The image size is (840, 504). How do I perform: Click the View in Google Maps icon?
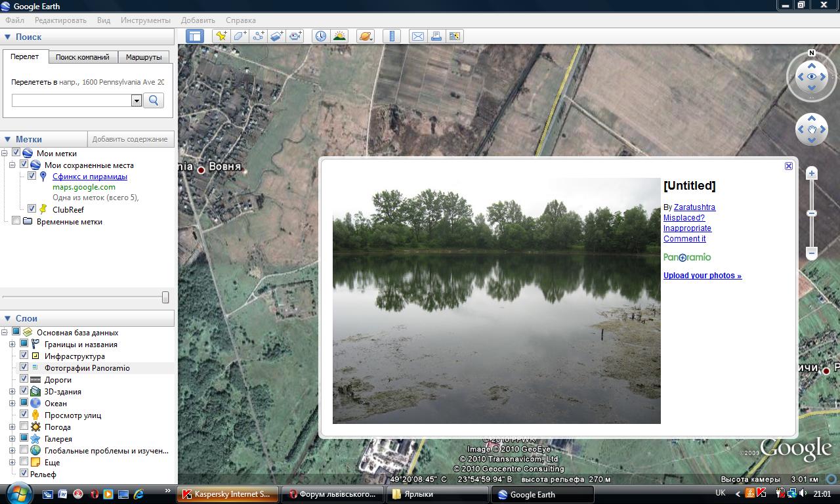tap(454, 36)
